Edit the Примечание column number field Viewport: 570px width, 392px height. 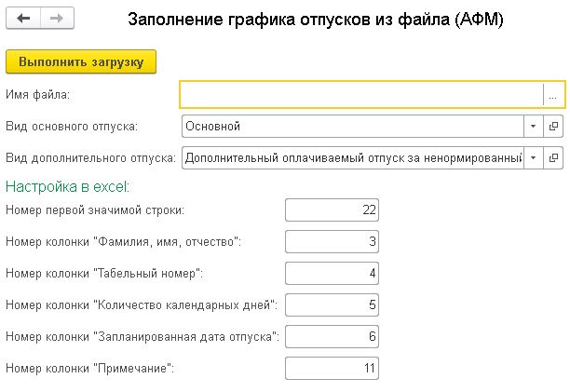pyautogui.click(x=332, y=369)
